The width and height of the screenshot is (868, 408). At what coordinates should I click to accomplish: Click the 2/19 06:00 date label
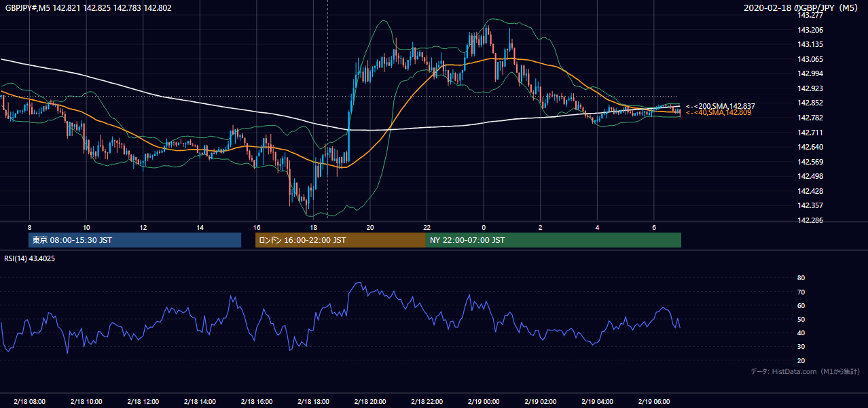(654, 401)
